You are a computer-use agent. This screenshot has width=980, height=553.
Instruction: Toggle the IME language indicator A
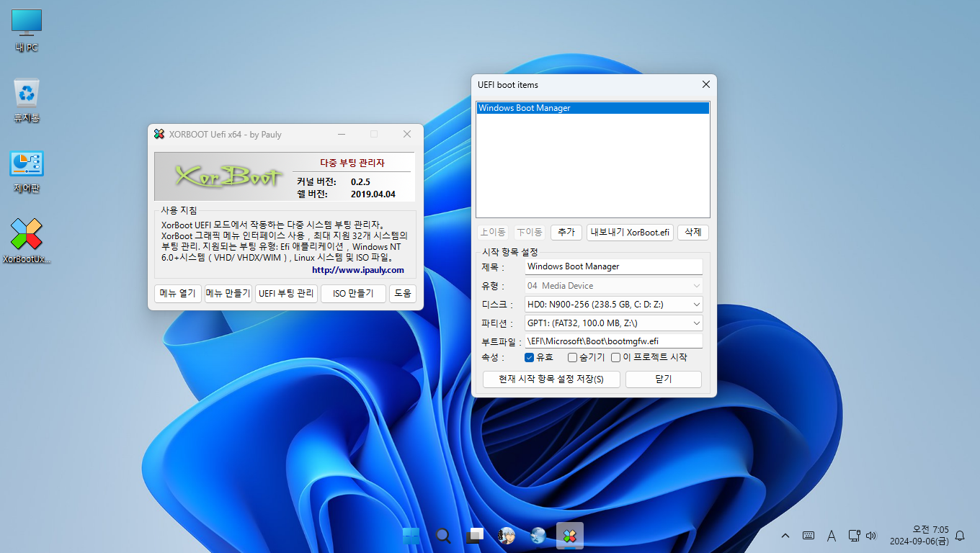pyautogui.click(x=831, y=536)
